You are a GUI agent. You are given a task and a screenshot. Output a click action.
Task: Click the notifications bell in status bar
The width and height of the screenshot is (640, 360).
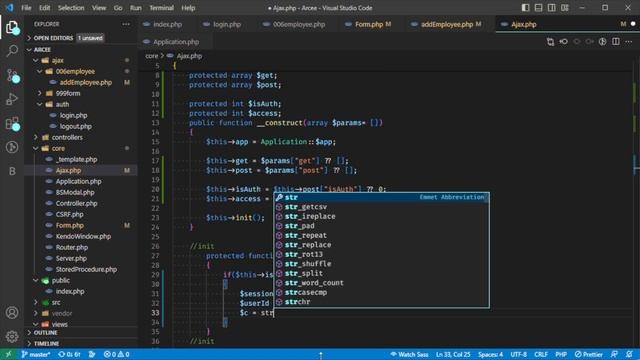point(629,354)
